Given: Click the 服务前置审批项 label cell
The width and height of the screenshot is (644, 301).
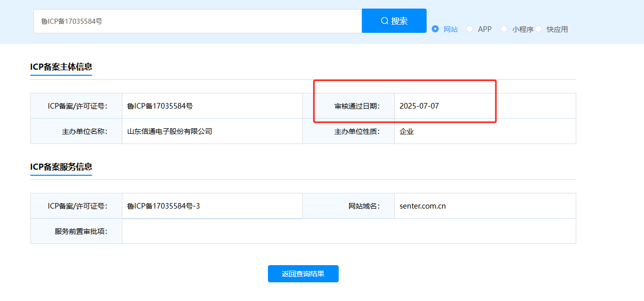Looking at the screenshot, I should coord(76,231).
